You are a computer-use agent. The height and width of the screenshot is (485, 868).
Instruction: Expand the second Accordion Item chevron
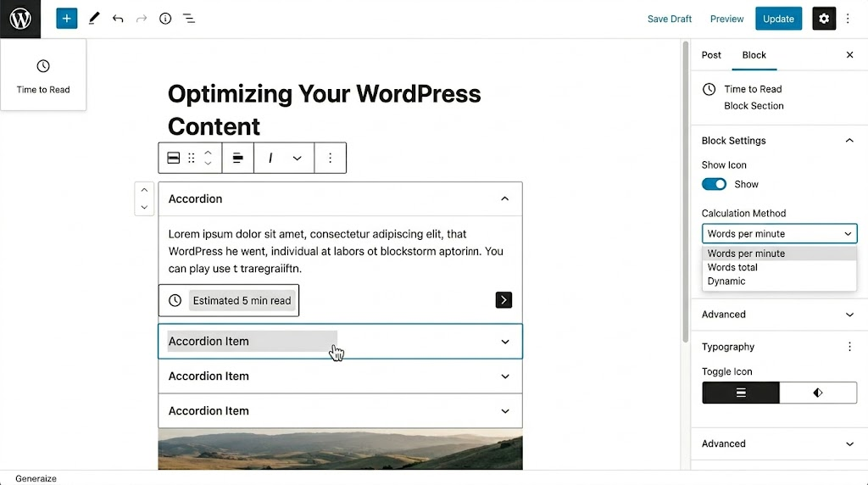[505, 376]
